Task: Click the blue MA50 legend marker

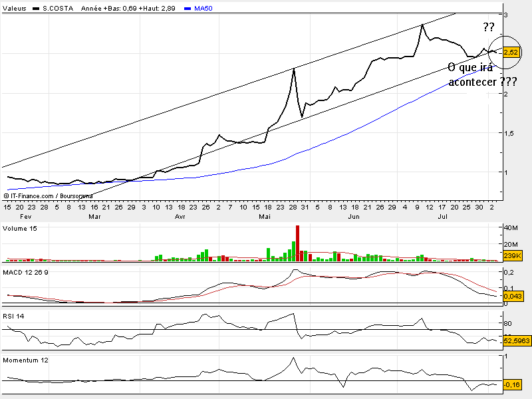Action: [x=188, y=9]
